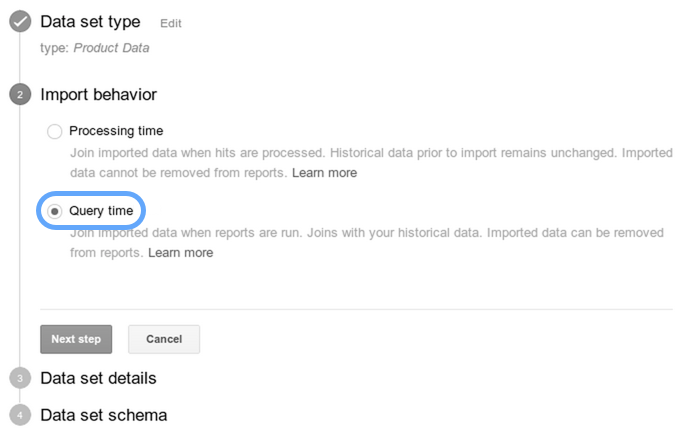Click the "Processing time" option label
Image resolution: width=696 pixels, height=436 pixels.
(116, 131)
